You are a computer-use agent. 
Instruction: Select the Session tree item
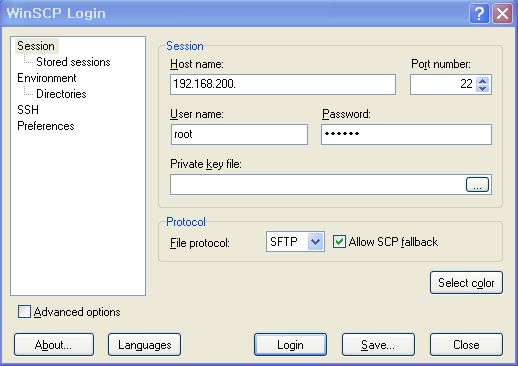coord(36,46)
